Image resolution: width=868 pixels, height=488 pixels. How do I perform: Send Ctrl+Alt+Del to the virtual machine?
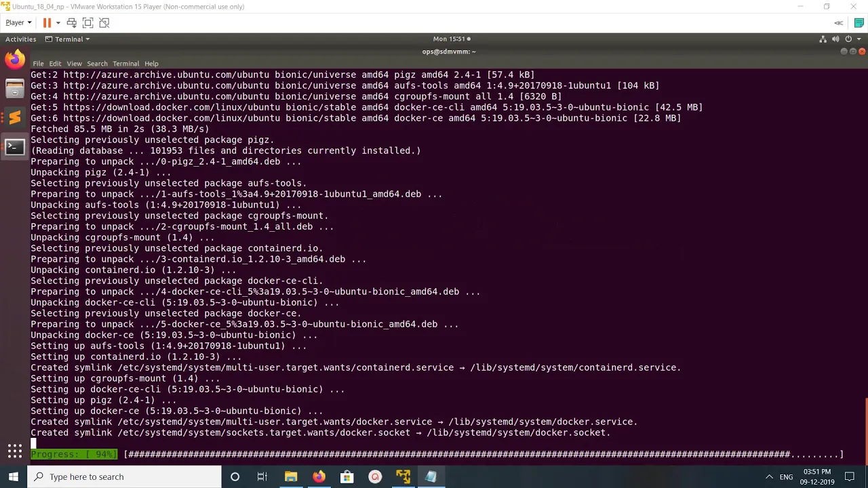pyautogui.click(x=71, y=22)
